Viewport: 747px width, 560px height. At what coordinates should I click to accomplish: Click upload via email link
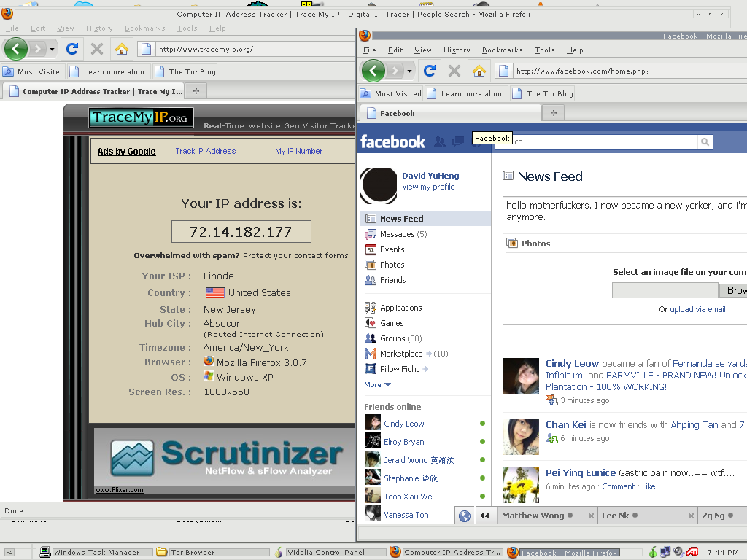pos(697,309)
